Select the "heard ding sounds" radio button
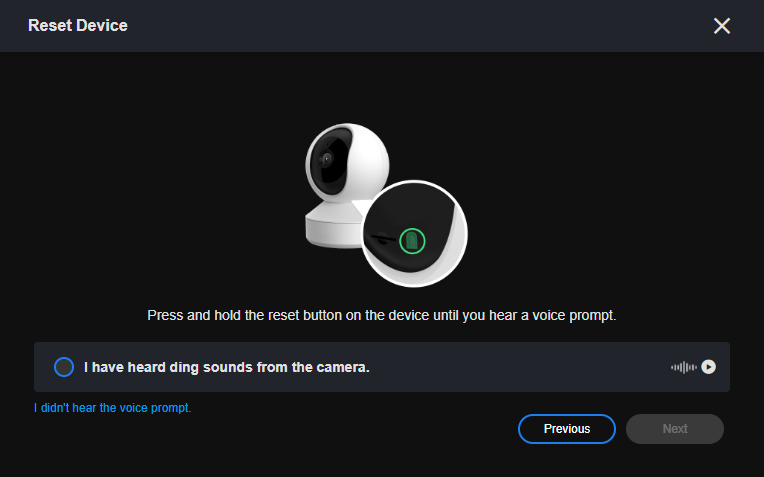The width and height of the screenshot is (764, 477). click(x=64, y=367)
